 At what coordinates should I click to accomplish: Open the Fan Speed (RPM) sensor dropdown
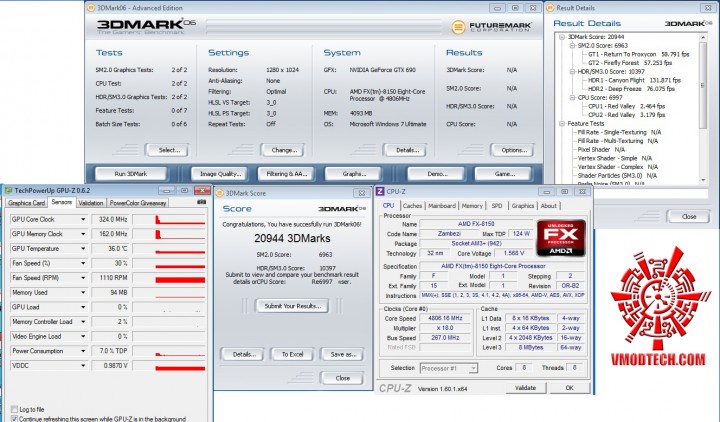[83, 278]
